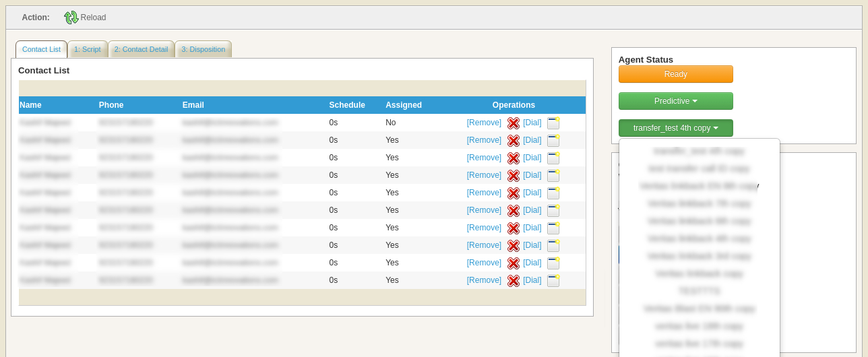Select 'veritas live 18th copy' menu entry
The height and width of the screenshot is (357, 868).
coord(700,326)
